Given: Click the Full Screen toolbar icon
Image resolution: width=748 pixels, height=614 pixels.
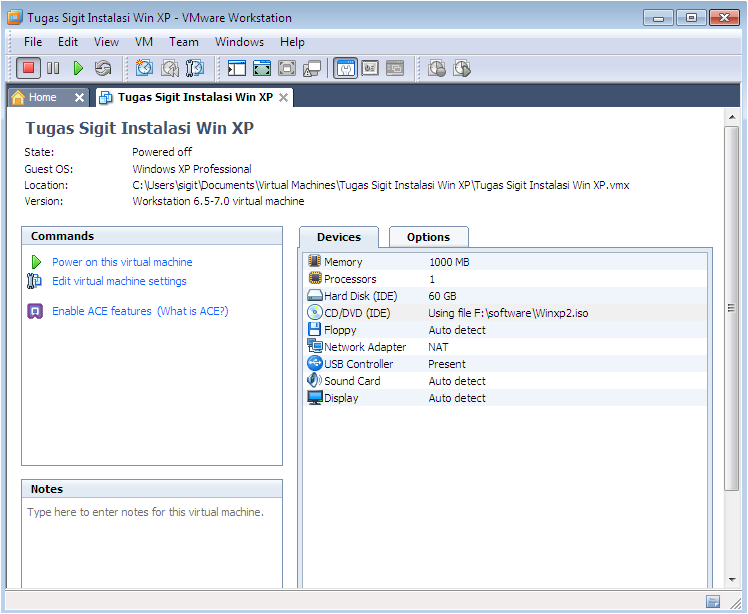Looking at the screenshot, I should (x=287, y=68).
